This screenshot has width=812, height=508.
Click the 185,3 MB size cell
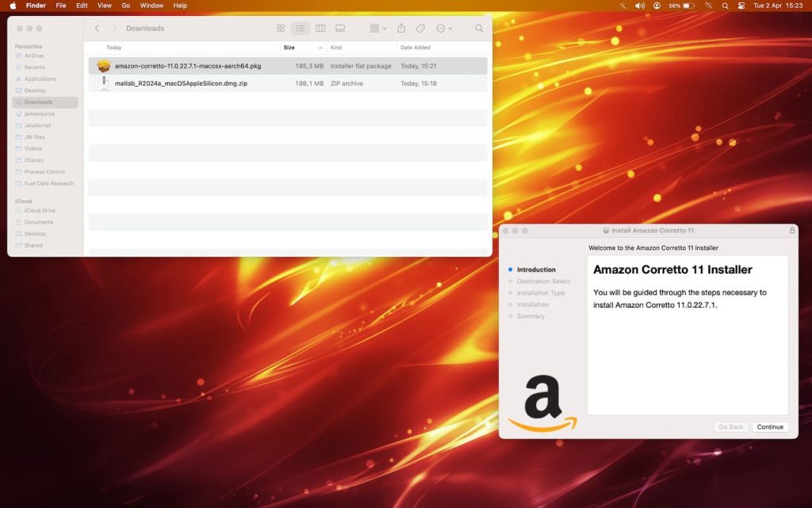pyautogui.click(x=309, y=66)
